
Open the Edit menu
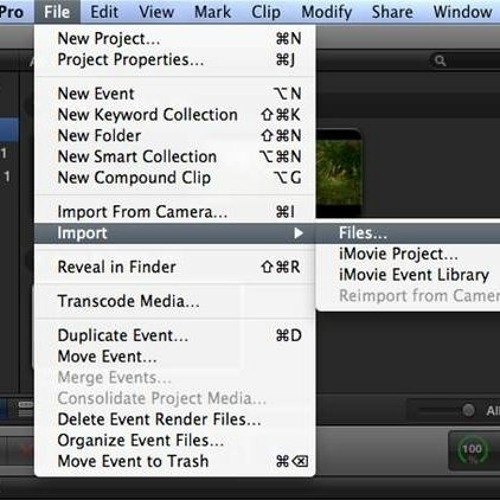point(104,12)
